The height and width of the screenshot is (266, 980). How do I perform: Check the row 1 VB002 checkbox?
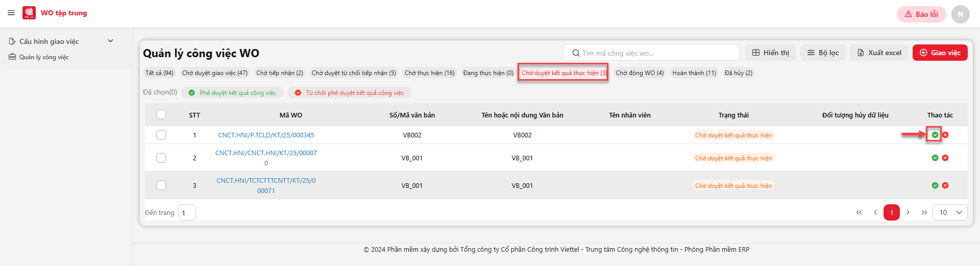(x=161, y=135)
